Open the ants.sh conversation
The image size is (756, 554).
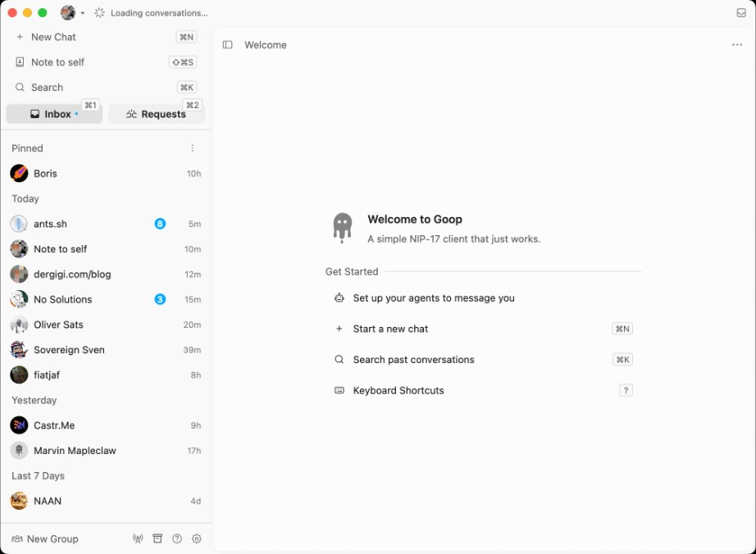106,224
